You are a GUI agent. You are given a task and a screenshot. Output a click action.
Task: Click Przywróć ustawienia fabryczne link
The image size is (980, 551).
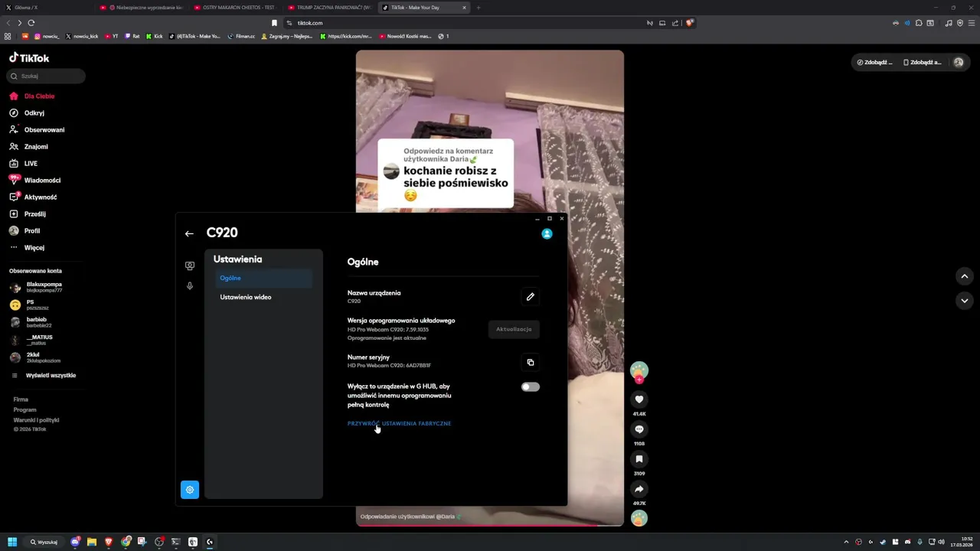tap(399, 423)
